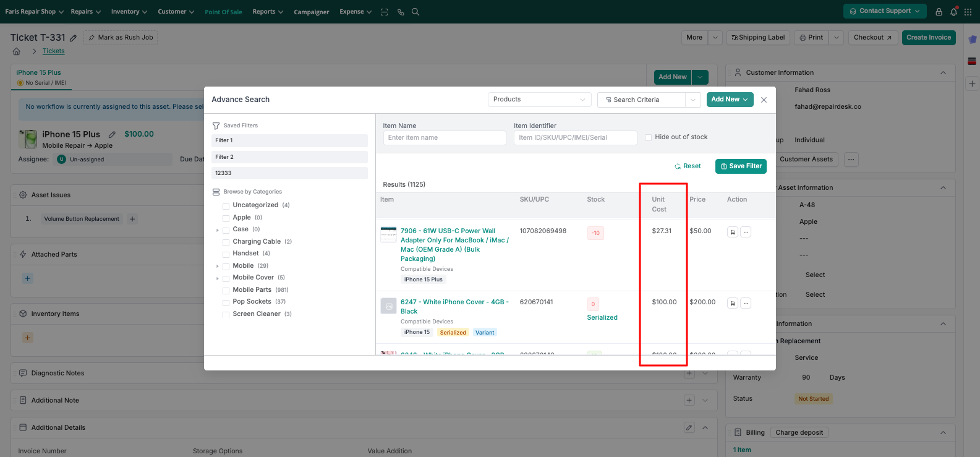Screen dimensions: 980x457
Task: Tick the Pop Sockets category checkbox
Action: [x=226, y=302]
